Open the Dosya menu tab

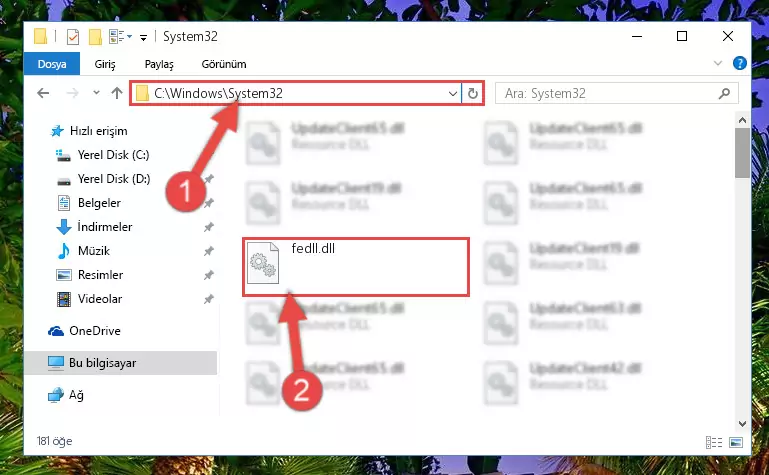tap(52, 64)
